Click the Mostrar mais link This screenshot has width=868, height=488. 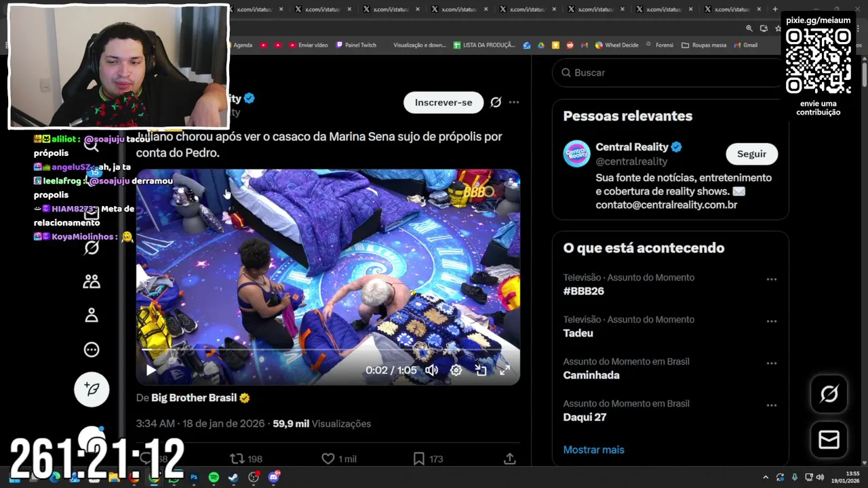pyautogui.click(x=593, y=449)
